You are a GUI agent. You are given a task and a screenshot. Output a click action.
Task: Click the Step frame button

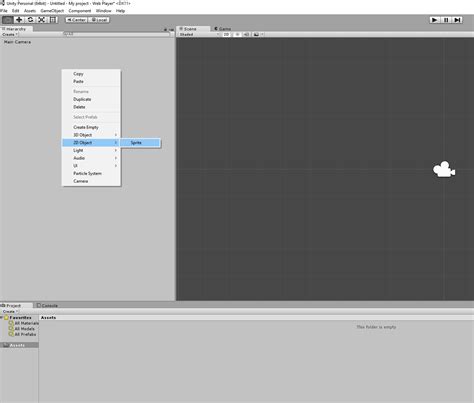point(457,20)
